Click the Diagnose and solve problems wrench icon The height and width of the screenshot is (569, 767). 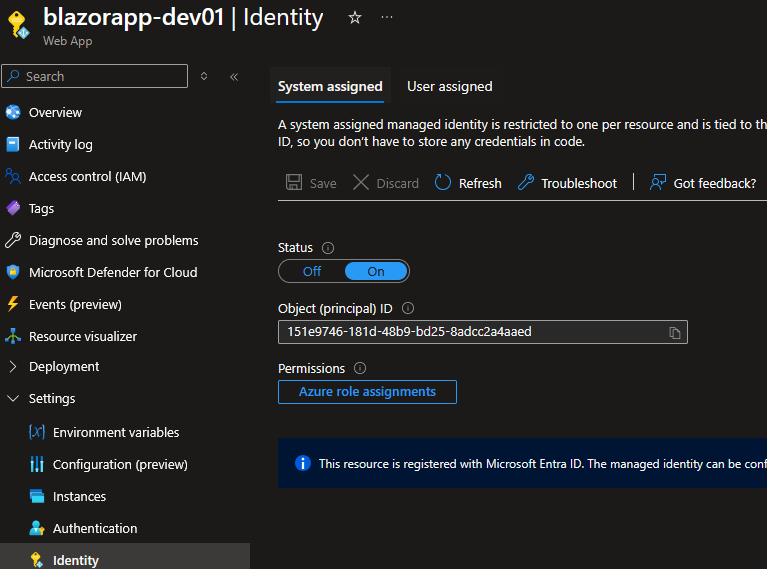pyautogui.click(x=13, y=240)
